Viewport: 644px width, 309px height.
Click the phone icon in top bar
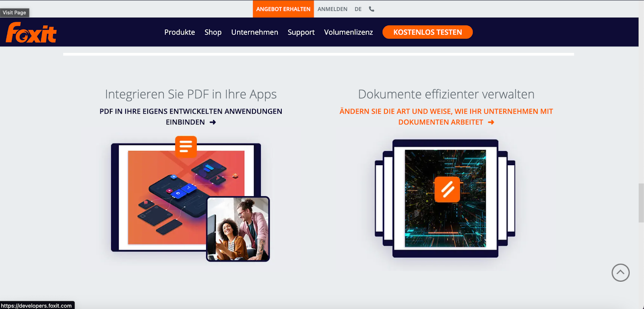[372, 9]
